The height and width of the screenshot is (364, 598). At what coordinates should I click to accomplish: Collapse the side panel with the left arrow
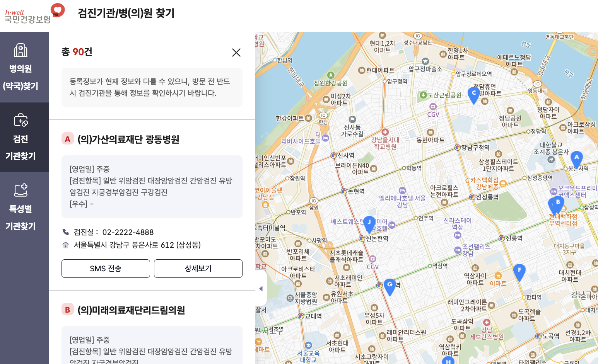point(261,289)
